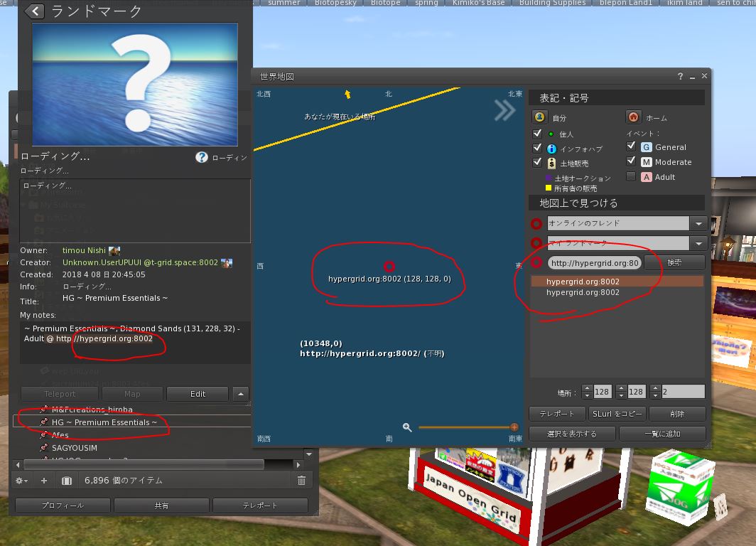This screenshot has height=546, width=756.
Task: Click the 検索 search button
Action: click(x=674, y=262)
